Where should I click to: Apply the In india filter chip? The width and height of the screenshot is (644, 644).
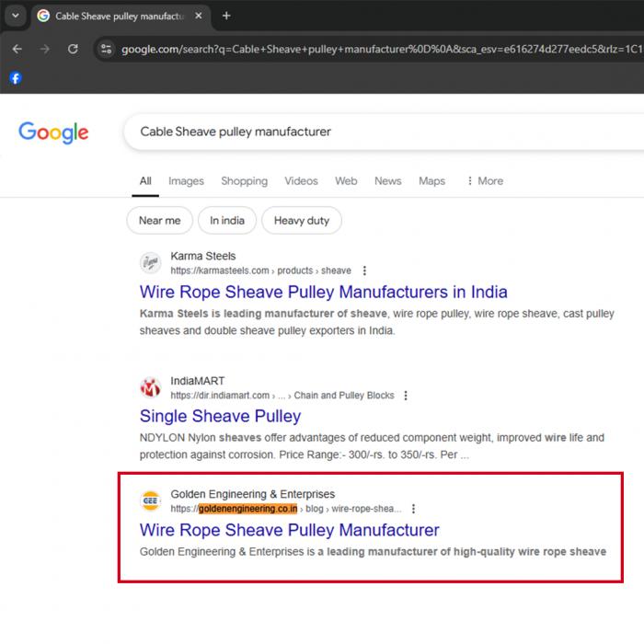click(227, 221)
